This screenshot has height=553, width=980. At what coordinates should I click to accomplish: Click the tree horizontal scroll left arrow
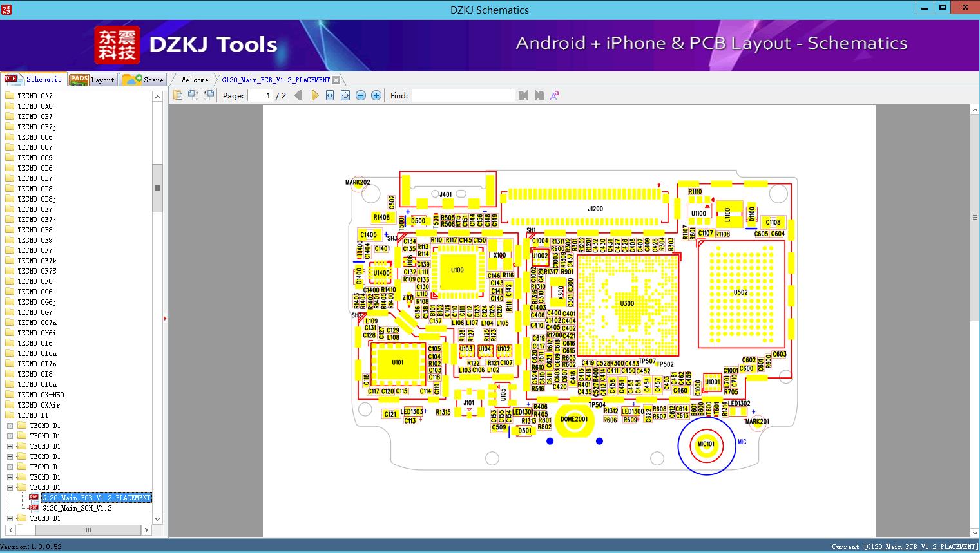[10, 530]
